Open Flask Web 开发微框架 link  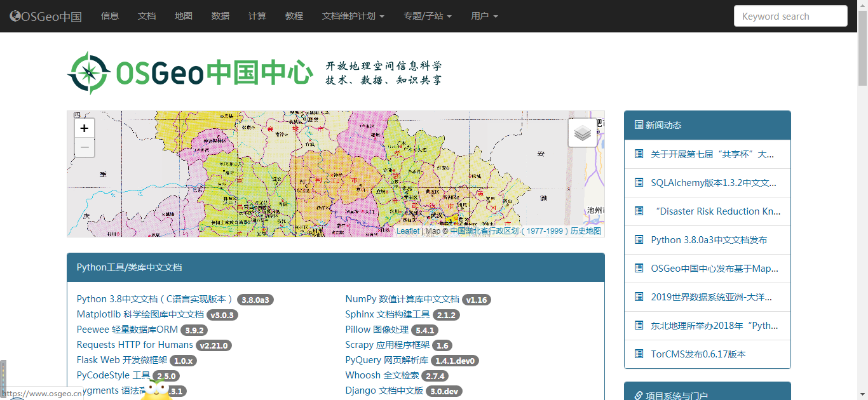[x=122, y=360]
